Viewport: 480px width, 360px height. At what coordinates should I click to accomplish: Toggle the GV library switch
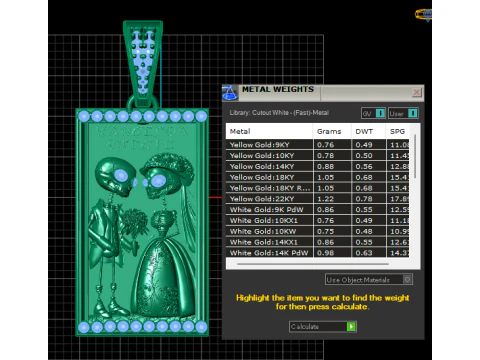tap(373, 113)
